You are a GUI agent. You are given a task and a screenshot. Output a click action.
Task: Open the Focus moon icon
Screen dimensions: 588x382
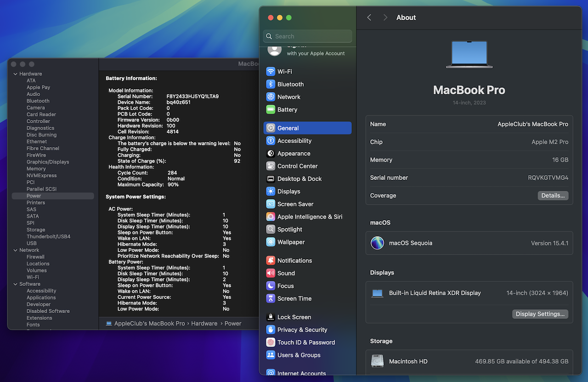click(271, 286)
